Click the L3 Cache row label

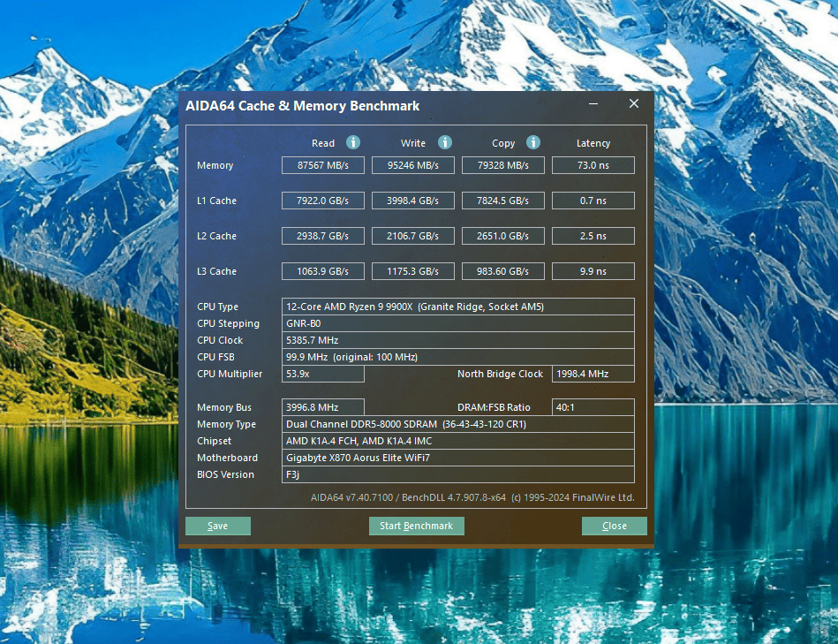(216, 271)
